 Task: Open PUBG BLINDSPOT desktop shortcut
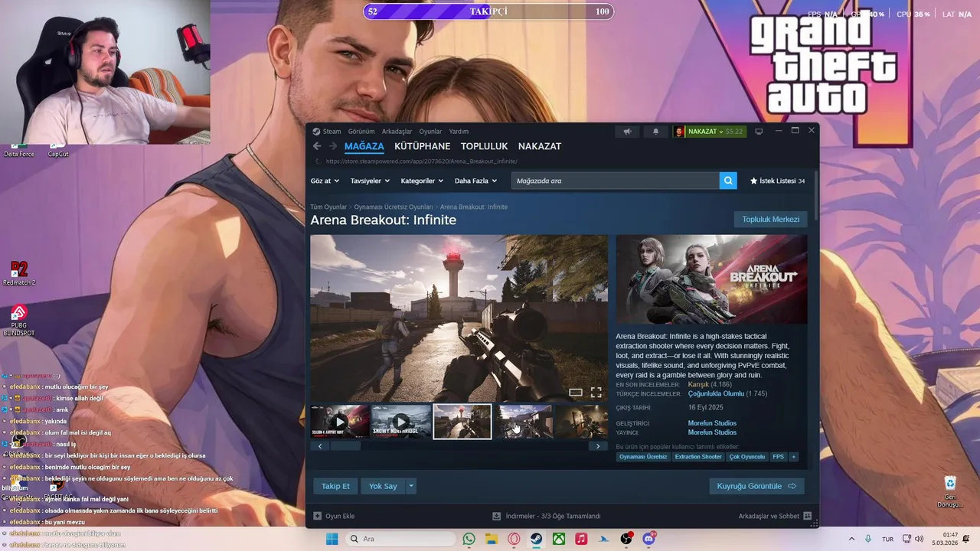[19, 321]
